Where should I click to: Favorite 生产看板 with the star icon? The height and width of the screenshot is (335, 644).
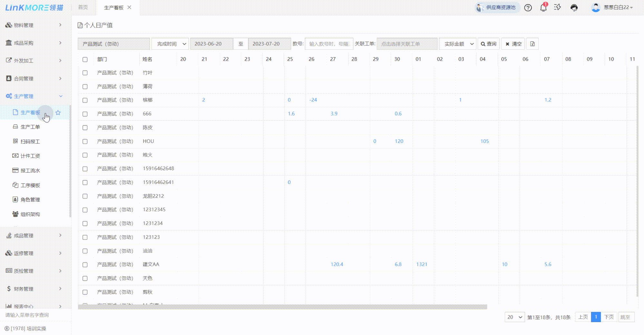pos(58,113)
